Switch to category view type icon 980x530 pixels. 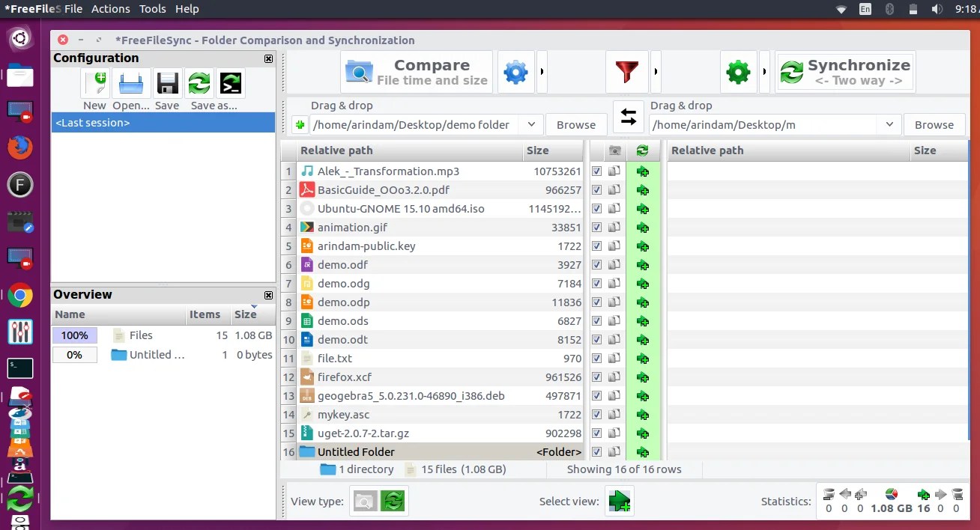[365, 501]
